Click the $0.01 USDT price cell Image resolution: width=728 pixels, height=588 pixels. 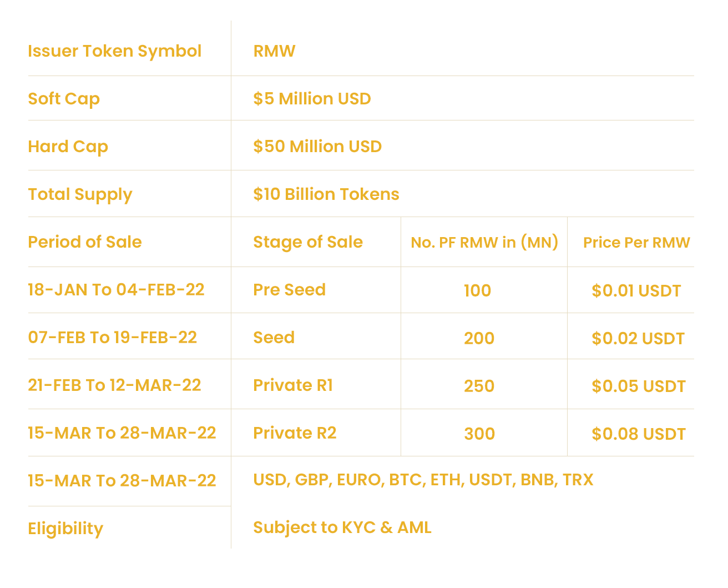pos(636,291)
